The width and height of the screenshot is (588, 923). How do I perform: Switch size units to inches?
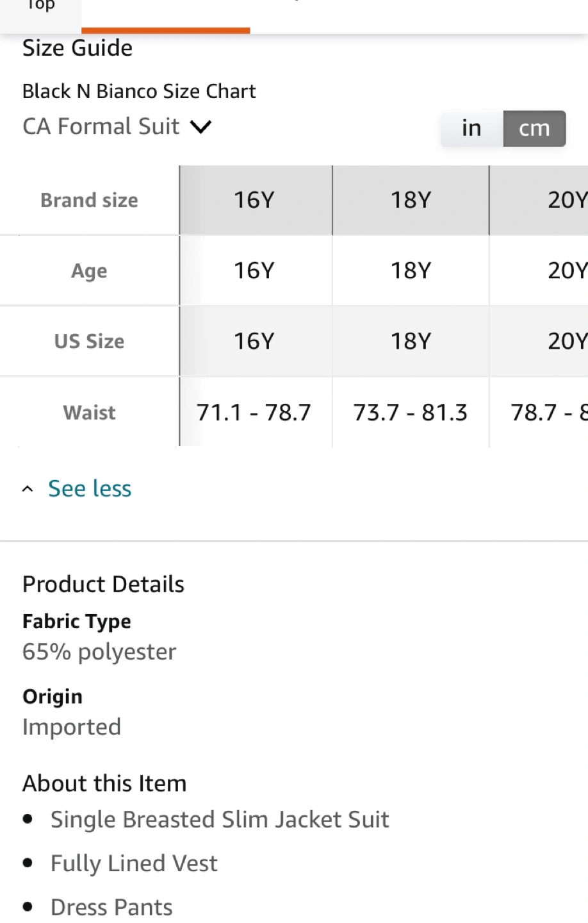(x=471, y=128)
